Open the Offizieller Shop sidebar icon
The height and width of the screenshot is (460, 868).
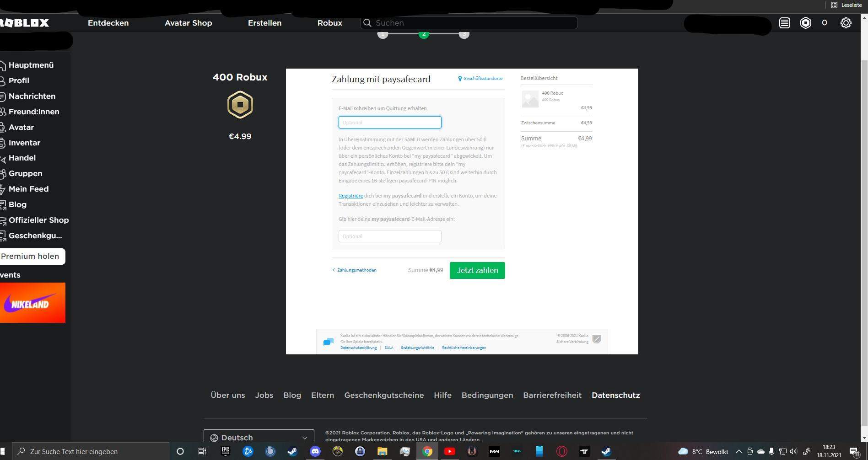point(4,220)
